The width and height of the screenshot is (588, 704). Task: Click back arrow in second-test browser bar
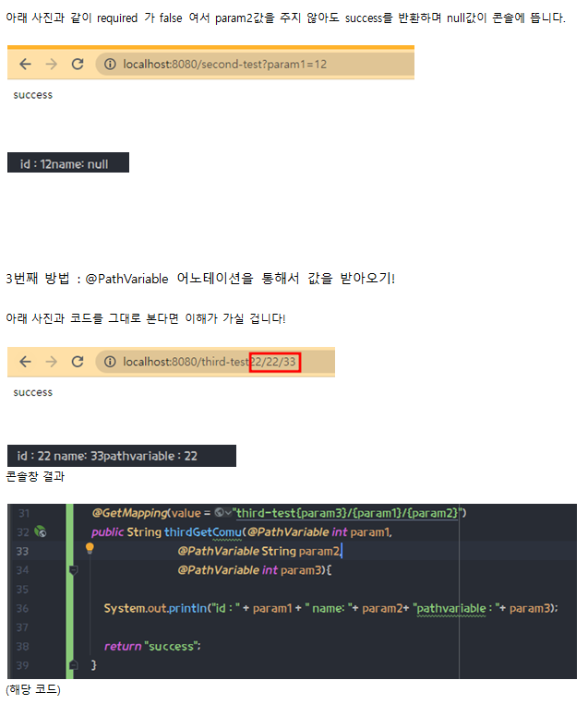coord(25,65)
